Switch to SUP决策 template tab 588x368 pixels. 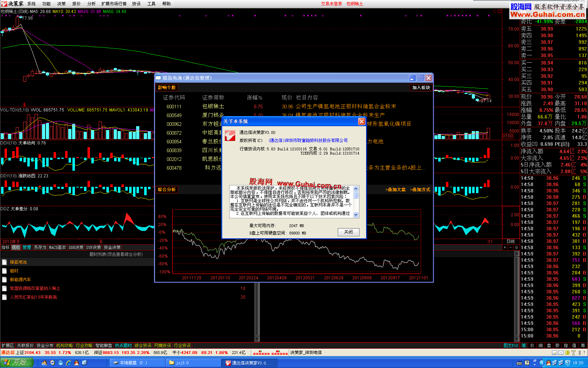93,247
